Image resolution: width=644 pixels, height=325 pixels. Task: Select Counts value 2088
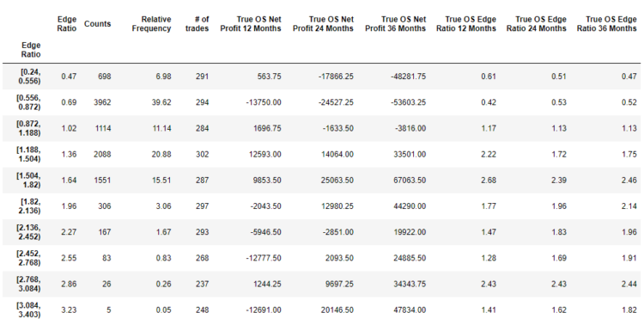[x=102, y=154]
